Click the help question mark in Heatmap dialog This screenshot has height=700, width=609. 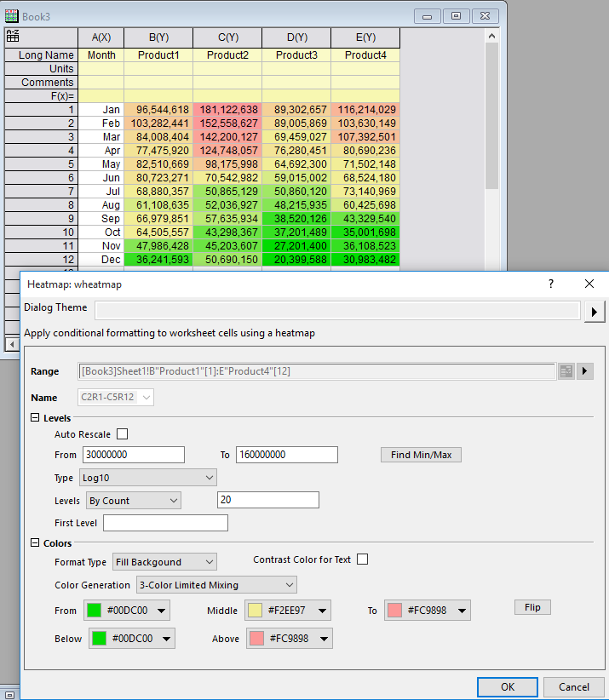[x=551, y=284]
